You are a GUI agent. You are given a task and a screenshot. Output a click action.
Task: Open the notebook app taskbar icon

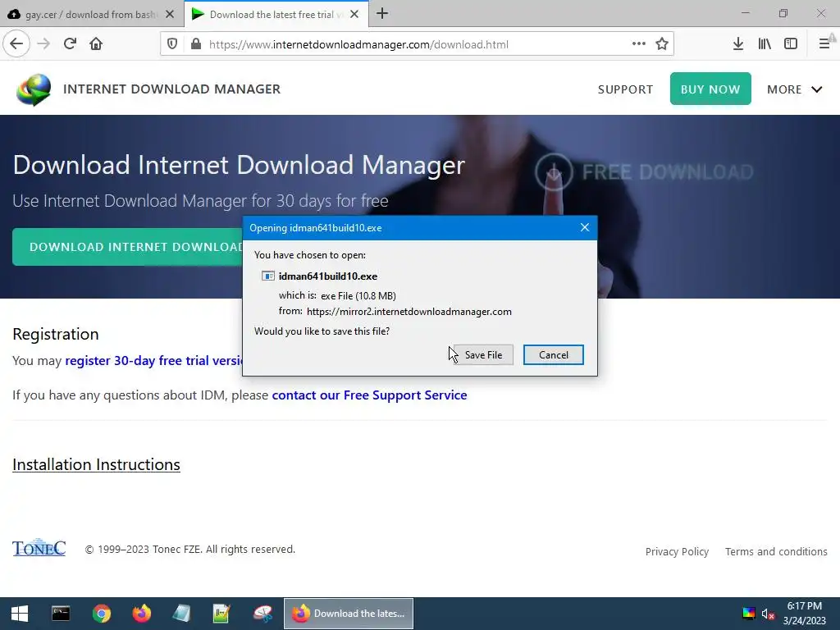click(181, 614)
